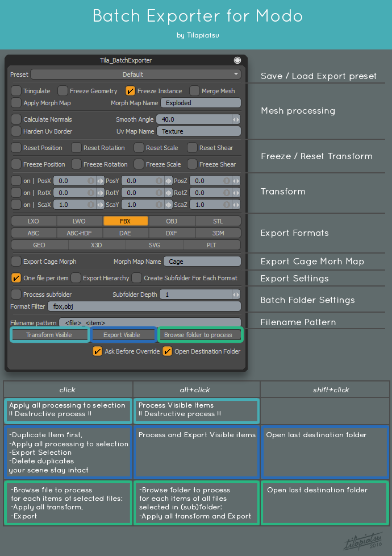
Task: Select the ABC export format
Action: 34,233
